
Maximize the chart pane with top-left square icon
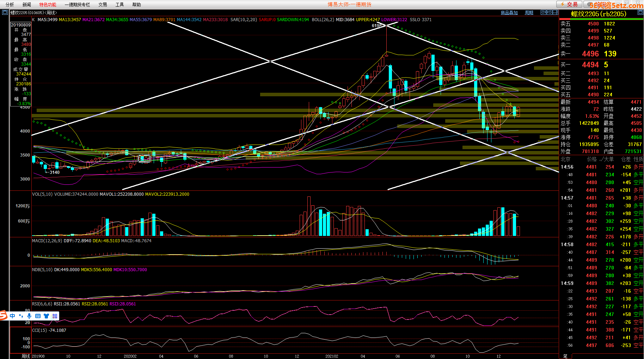5,12
